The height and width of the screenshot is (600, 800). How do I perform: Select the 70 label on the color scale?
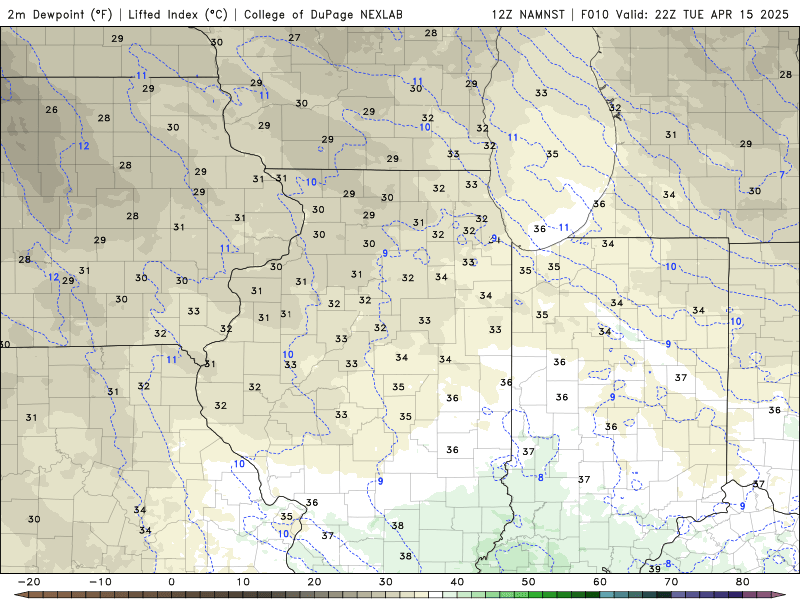tap(671, 582)
